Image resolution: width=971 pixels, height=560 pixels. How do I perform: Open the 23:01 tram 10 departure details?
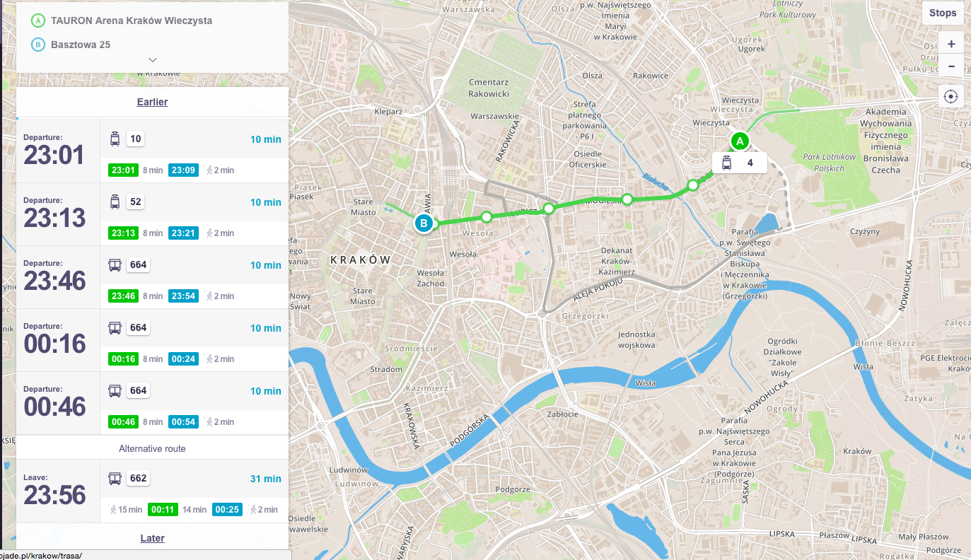click(x=152, y=151)
